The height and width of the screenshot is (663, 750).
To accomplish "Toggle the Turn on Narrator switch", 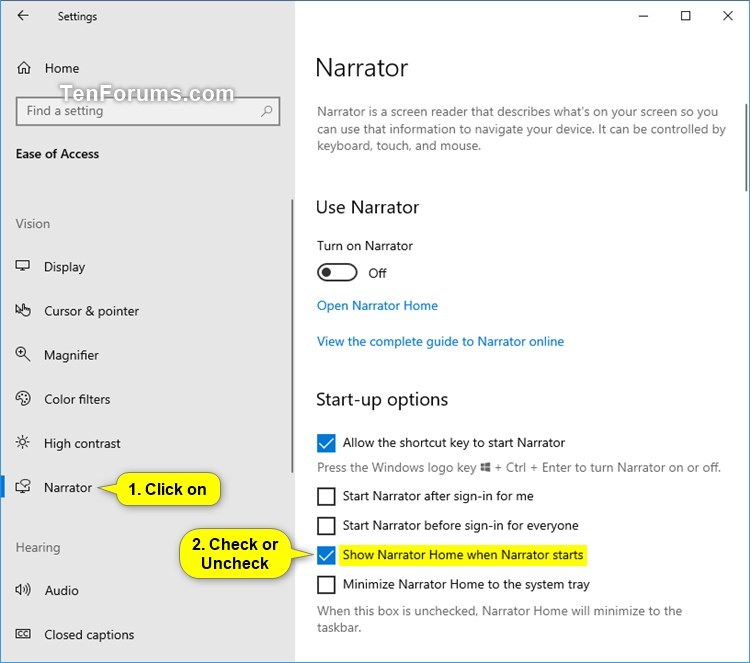I will pos(337,273).
